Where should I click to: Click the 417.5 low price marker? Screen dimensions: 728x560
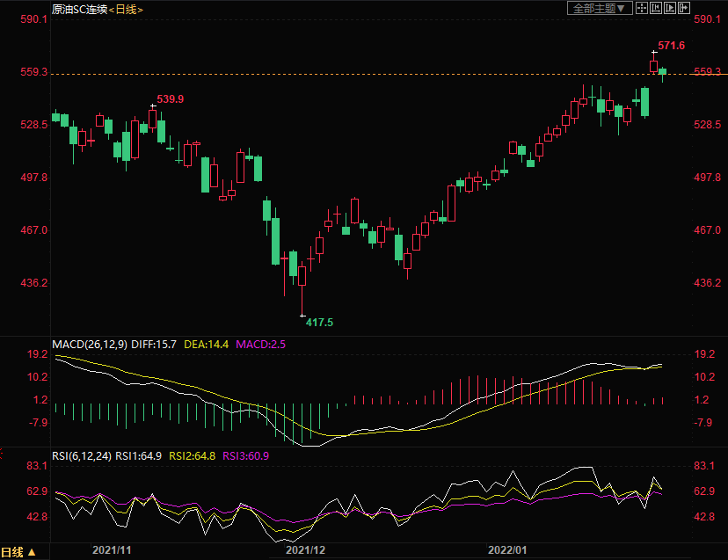pyautogui.click(x=319, y=323)
